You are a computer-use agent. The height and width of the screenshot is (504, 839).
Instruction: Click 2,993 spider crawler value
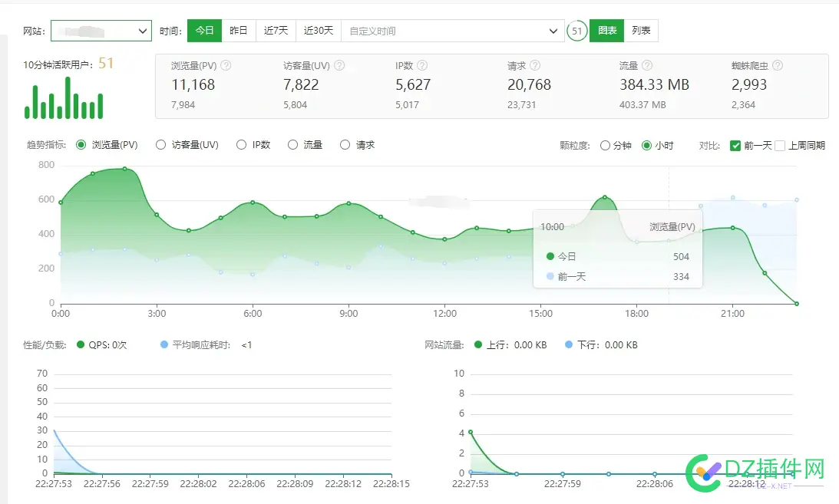point(749,85)
